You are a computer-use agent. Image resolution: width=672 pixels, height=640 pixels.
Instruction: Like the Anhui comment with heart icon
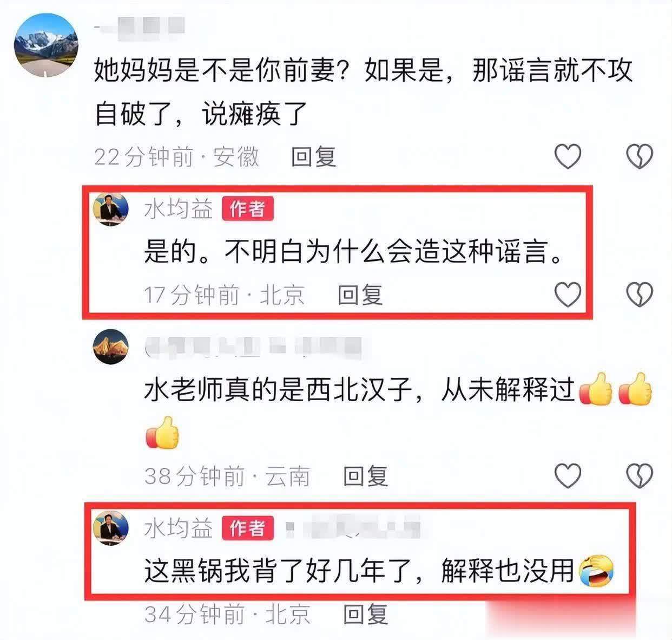[x=568, y=156]
